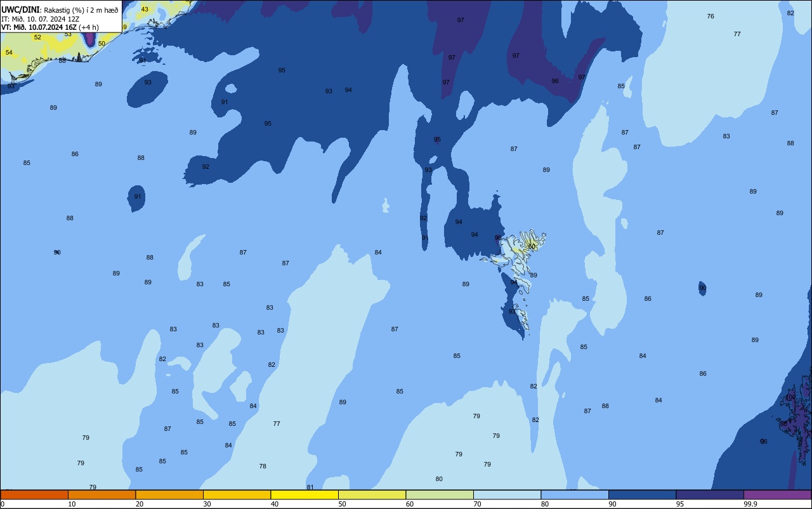The width and height of the screenshot is (812, 509).
Task: Click the 60–70 pale green legend swatch
Action: point(440,494)
